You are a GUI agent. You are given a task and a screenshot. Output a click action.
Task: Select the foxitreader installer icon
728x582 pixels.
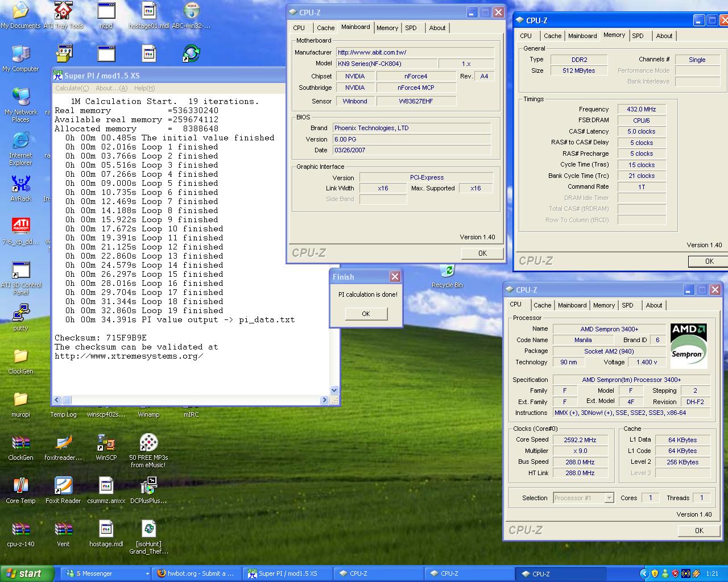[63, 447]
